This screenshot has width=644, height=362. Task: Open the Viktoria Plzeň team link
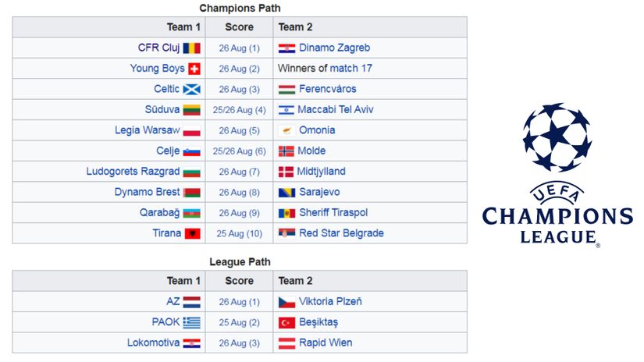click(330, 302)
